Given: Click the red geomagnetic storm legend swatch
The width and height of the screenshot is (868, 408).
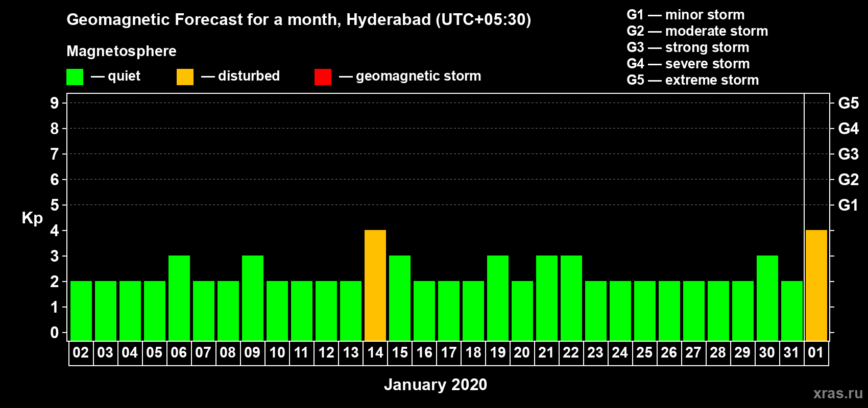Looking at the screenshot, I should click(323, 77).
